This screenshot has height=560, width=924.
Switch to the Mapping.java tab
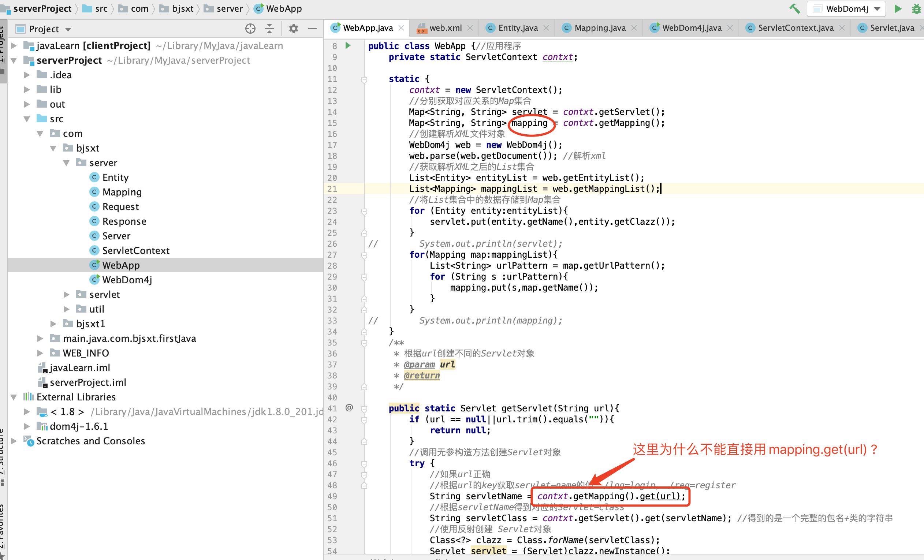click(x=600, y=28)
